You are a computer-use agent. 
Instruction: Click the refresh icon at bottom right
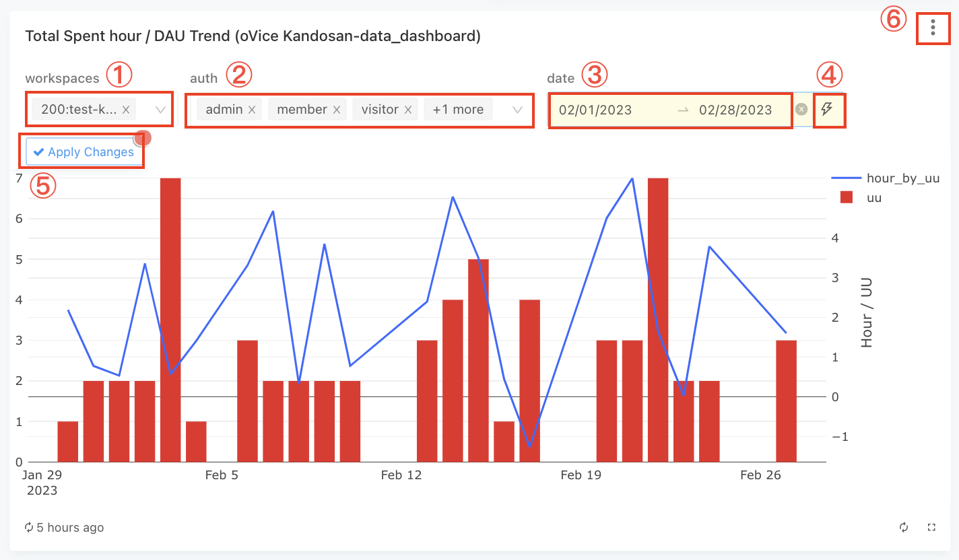904,528
